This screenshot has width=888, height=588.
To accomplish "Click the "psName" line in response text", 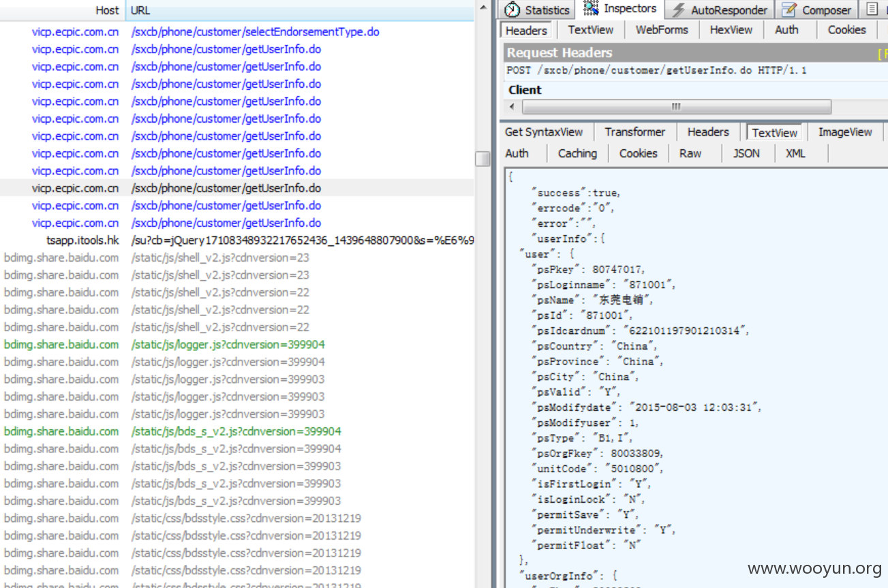I will pos(592,300).
